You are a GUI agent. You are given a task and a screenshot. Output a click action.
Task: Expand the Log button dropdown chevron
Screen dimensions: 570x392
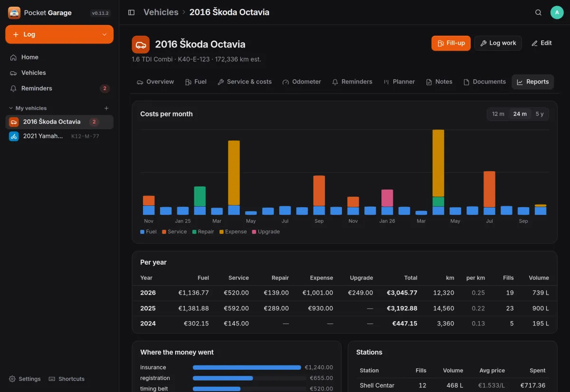click(x=104, y=35)
